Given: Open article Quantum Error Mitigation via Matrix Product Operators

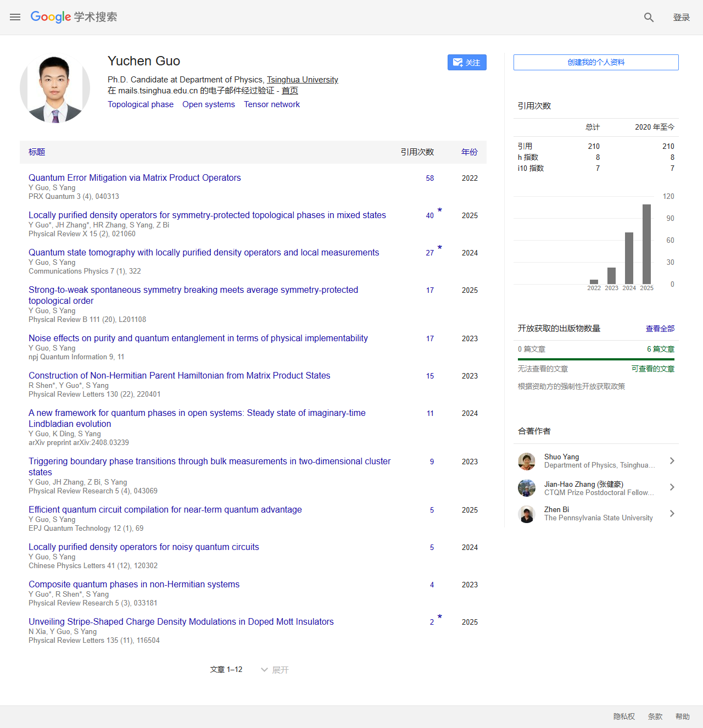Looking at the screenshot, I should [135, 177].
